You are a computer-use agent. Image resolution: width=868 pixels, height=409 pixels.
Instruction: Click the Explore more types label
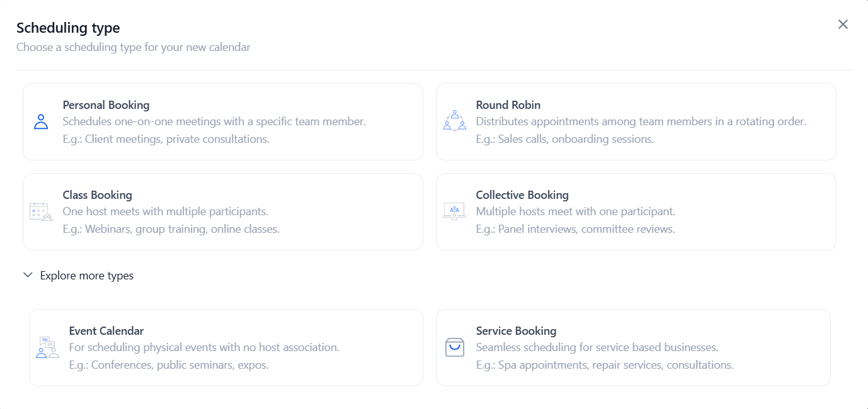point(87,276)
